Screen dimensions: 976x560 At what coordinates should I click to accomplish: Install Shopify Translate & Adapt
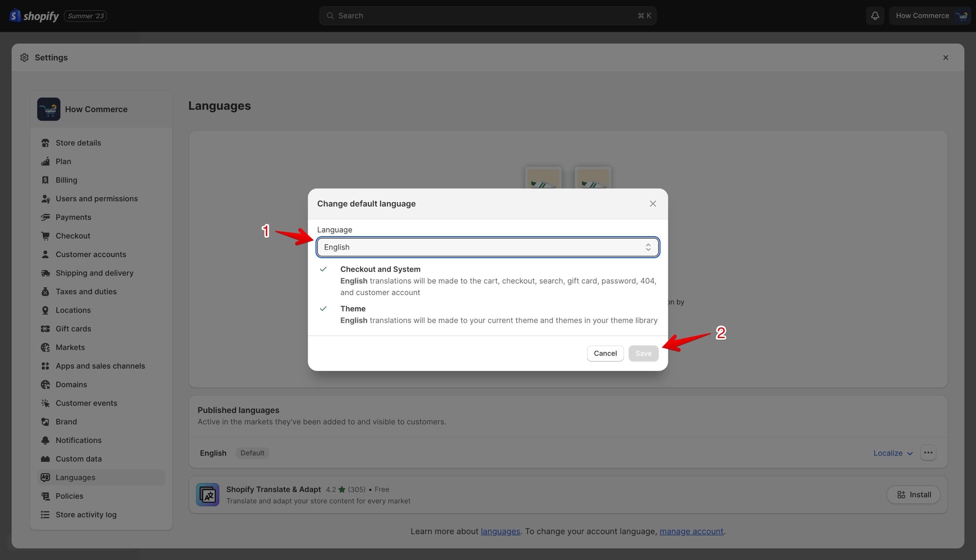(913, 495)
